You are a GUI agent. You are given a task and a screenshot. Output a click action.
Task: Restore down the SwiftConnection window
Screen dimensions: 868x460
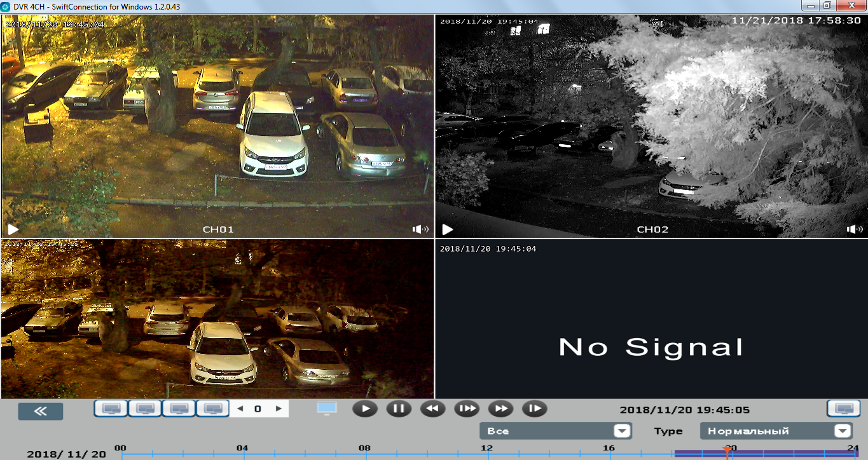tap(827, 5)
